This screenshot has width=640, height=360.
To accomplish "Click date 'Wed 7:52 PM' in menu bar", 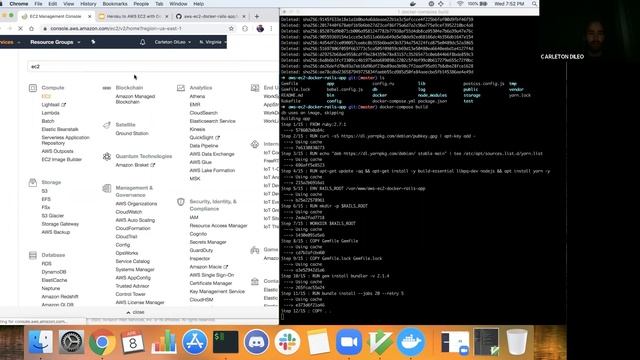I will [509, 4].
